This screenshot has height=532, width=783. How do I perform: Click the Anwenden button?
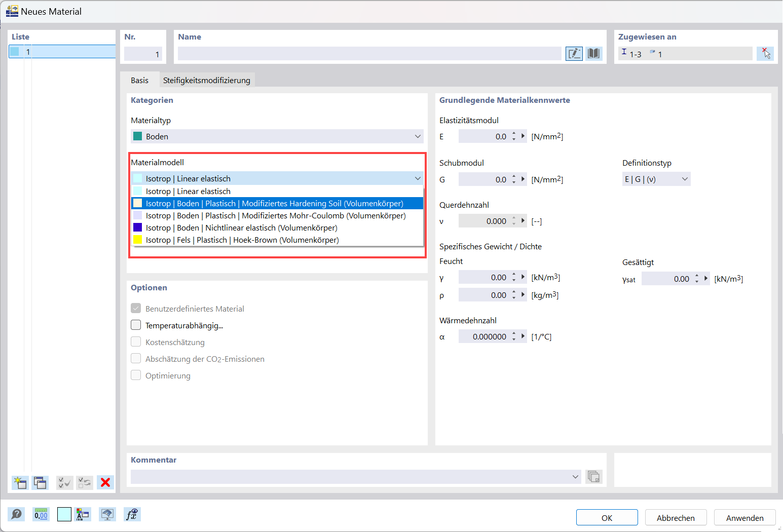pos(745,518)
